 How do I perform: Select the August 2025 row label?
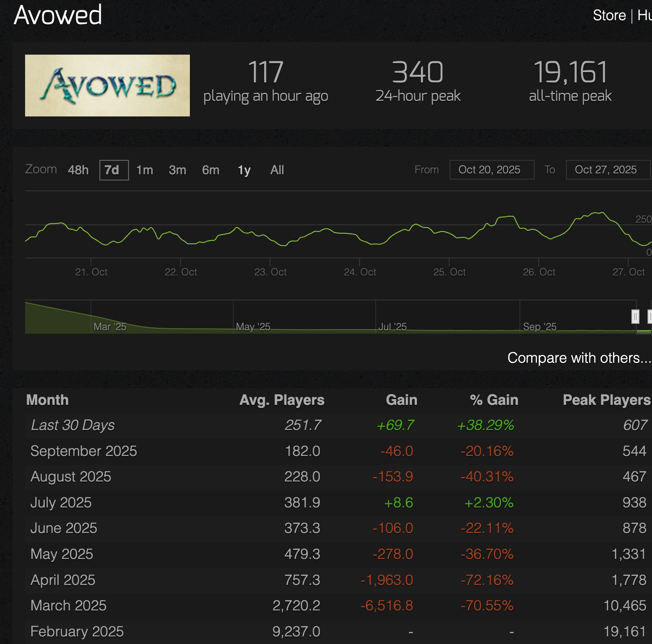pyautogui.click(x=71, y=477)
